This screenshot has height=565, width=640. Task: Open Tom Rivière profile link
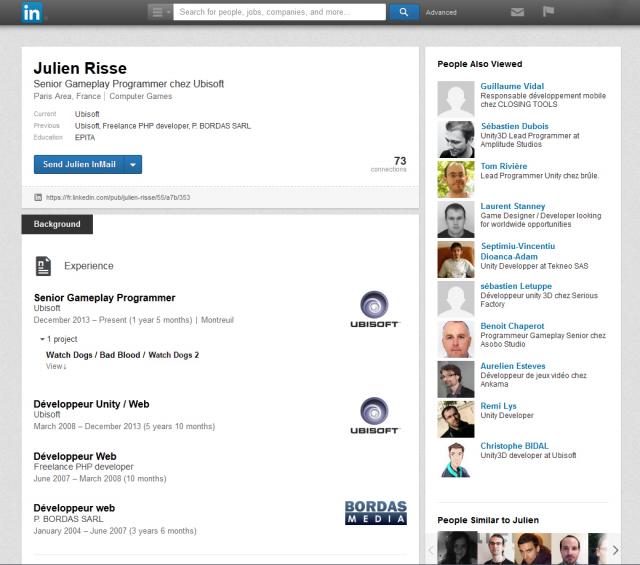pyautogui.click(x=504, y=166)
